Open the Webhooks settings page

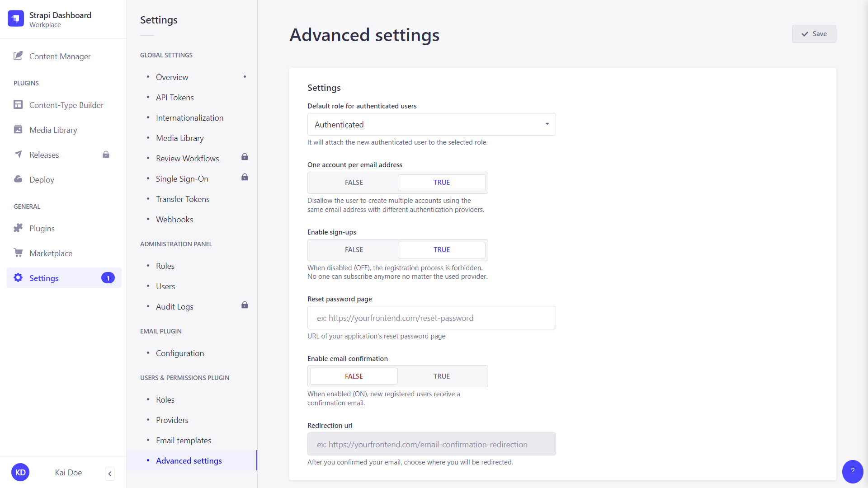(x=175, y=219)
